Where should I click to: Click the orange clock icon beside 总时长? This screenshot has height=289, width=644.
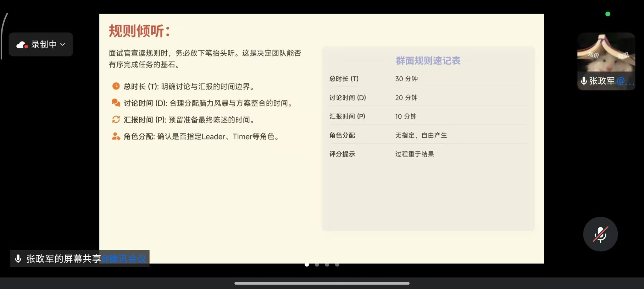point(116,86)
